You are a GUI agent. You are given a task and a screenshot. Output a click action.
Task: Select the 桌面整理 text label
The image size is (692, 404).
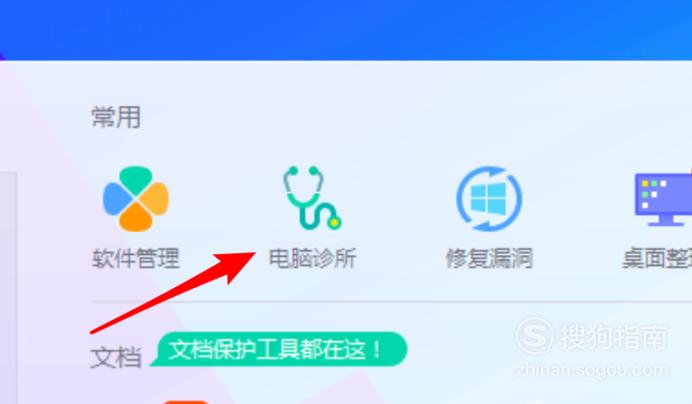(657, 258)
